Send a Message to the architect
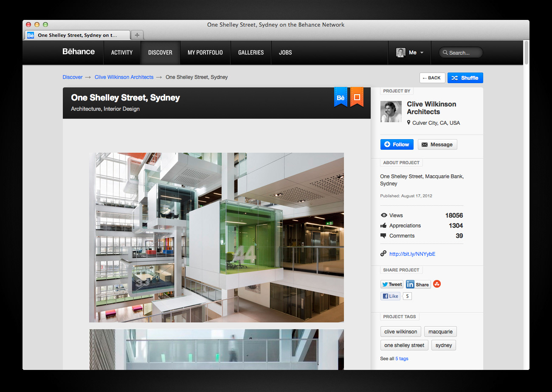552x392 pixels. point(437,144)
